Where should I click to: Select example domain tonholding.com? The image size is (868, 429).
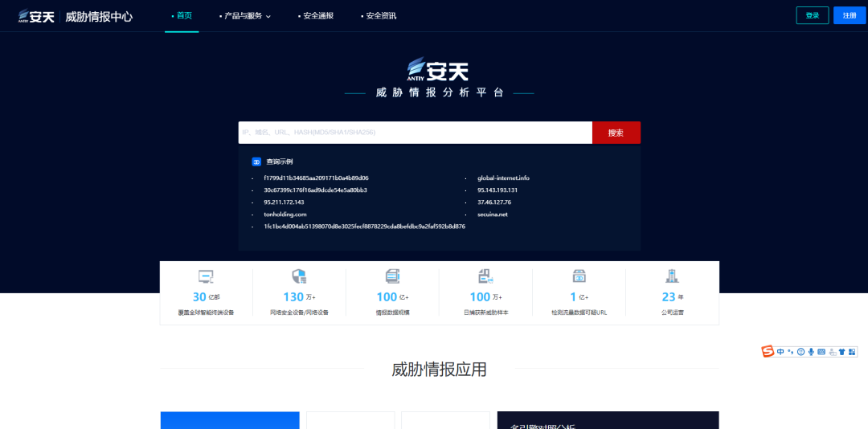(x=285, y=214)
